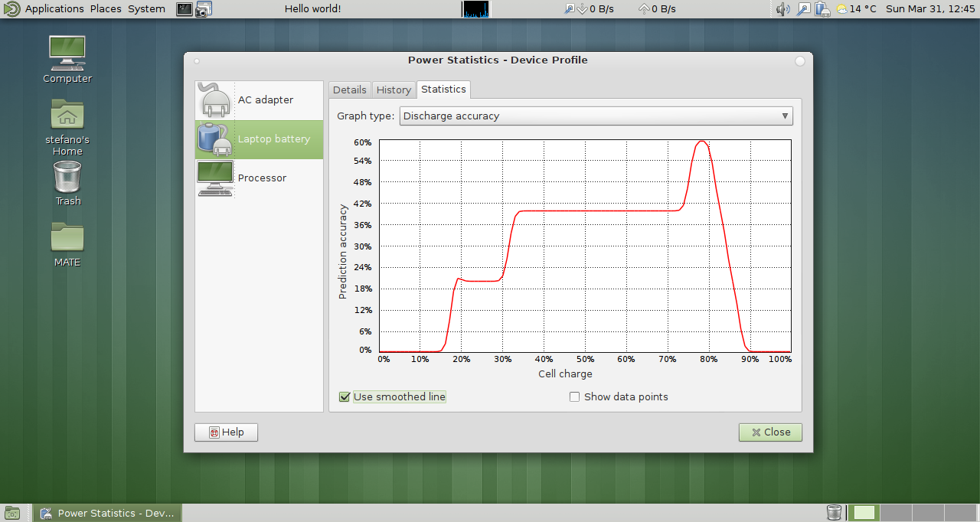Expand the System menu
The image size is (980, 522).
tap(146, 9)
